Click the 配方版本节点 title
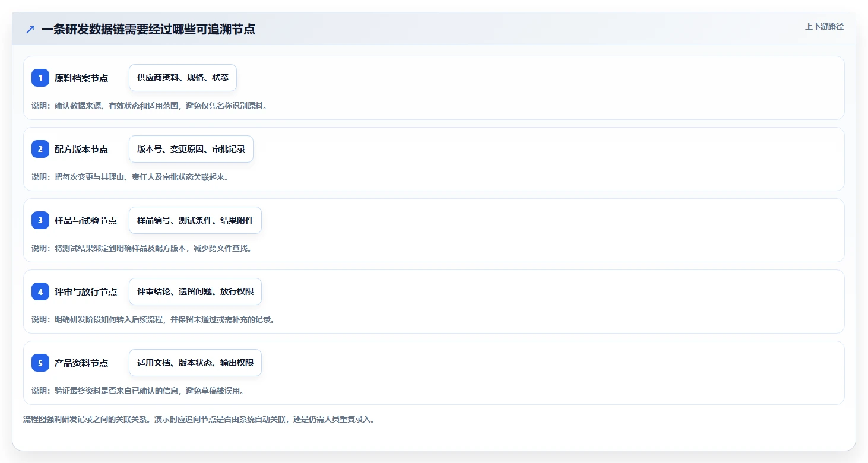The height and width of the screenshot is (463, 868). [81, 149]
